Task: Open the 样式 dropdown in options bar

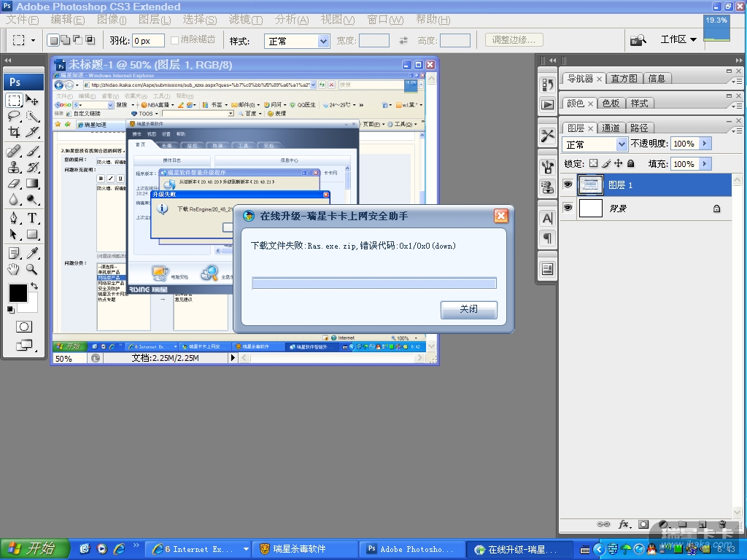Action: [296, 42]
